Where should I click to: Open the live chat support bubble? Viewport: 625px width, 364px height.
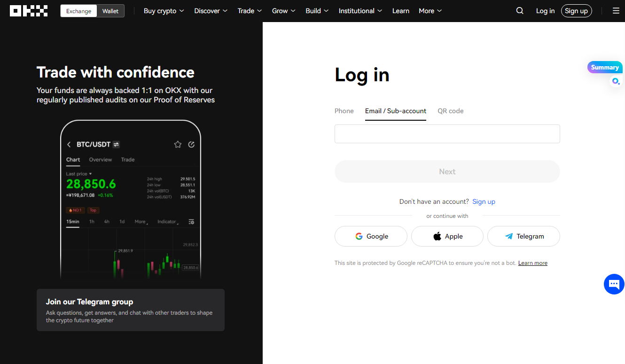point(614,284)
